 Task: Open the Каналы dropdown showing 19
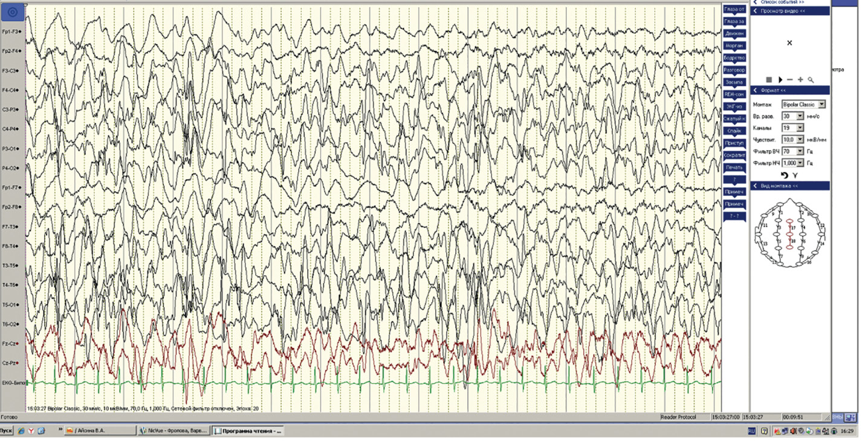coord(800,128)
